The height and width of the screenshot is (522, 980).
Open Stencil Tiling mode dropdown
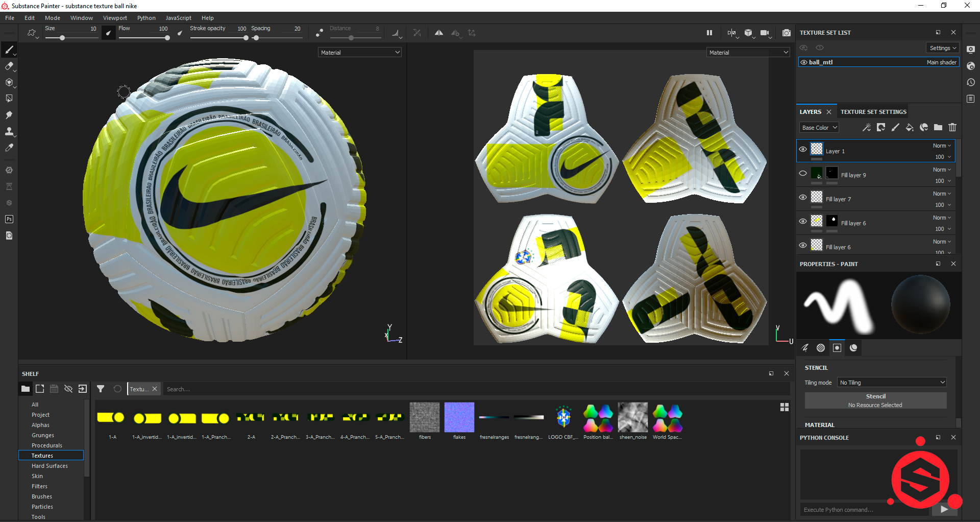[x=892, y=383]
